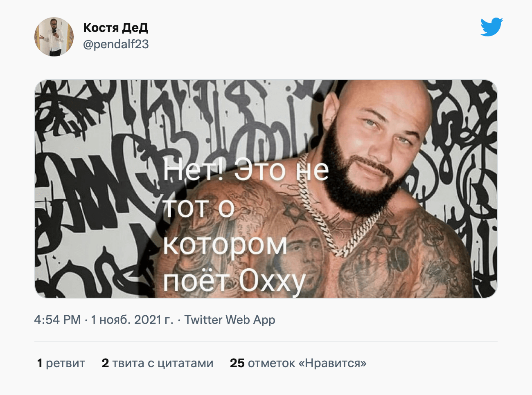The height and width of the screenshot is (395, 532).
Task: Open the Twitter Web App source link
Action: pyautogui.click(x=230, y=319)
